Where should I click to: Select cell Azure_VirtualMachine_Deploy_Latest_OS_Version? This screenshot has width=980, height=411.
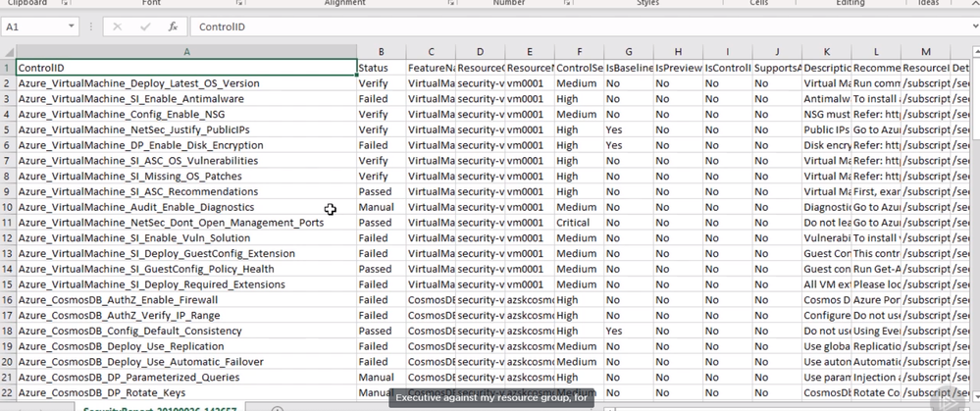tap(186, 83)
